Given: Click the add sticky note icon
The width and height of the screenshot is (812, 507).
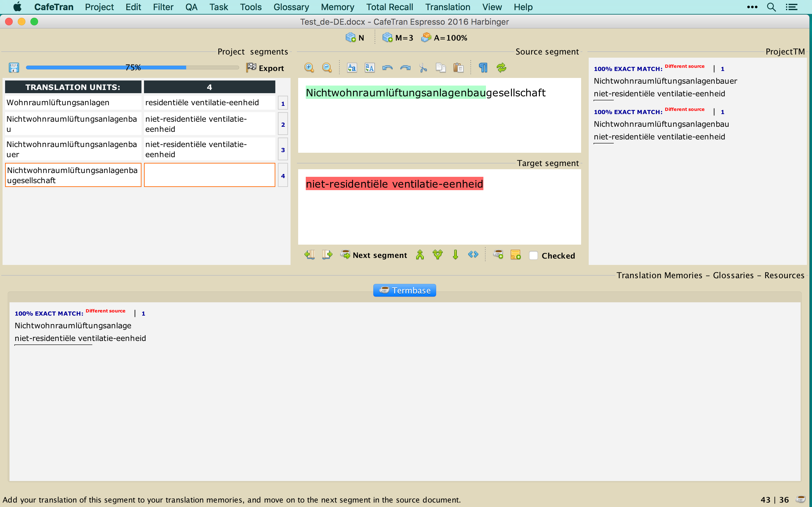Looking at the screenshot, I should (515, 255).
